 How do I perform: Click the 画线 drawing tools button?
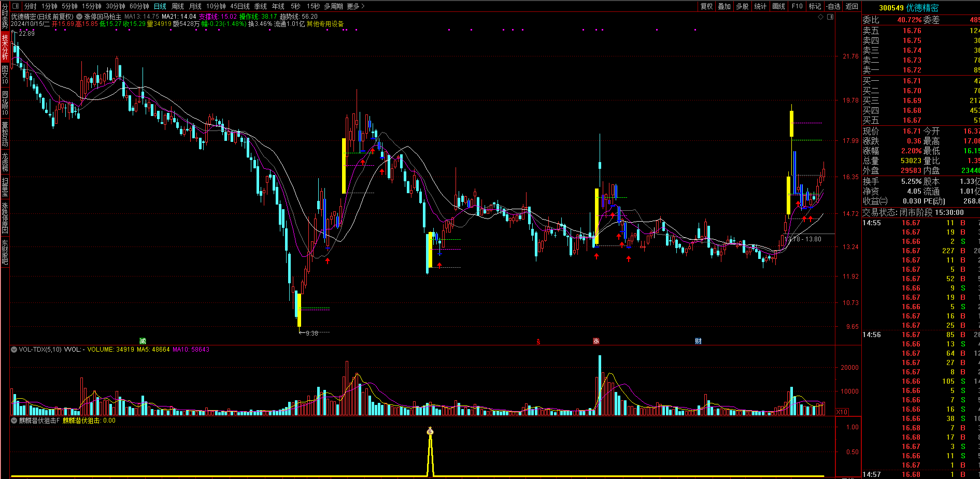pos(778,6)
